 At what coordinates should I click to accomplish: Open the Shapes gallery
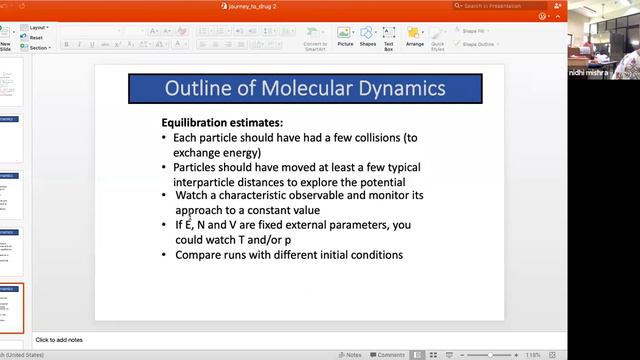[367, 36]
